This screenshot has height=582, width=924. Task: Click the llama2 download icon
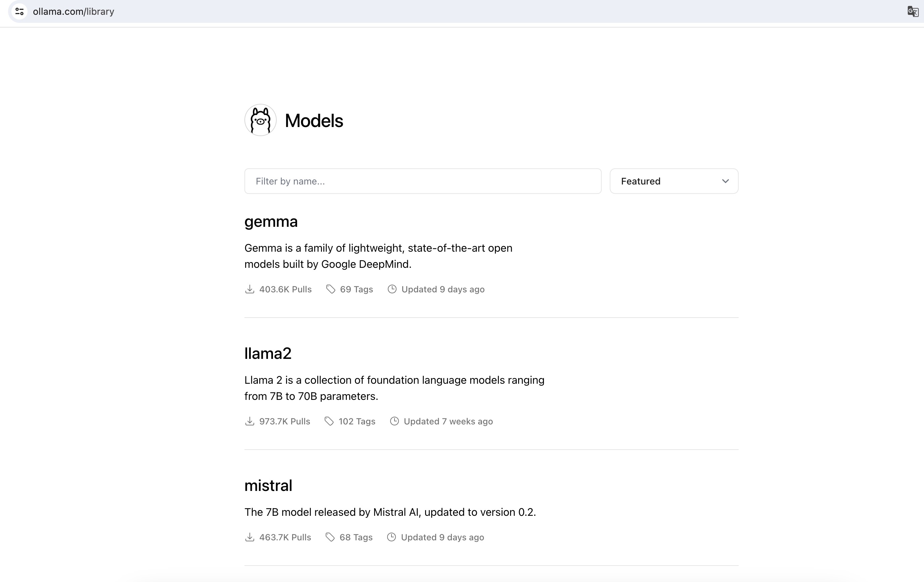[249, 421]
